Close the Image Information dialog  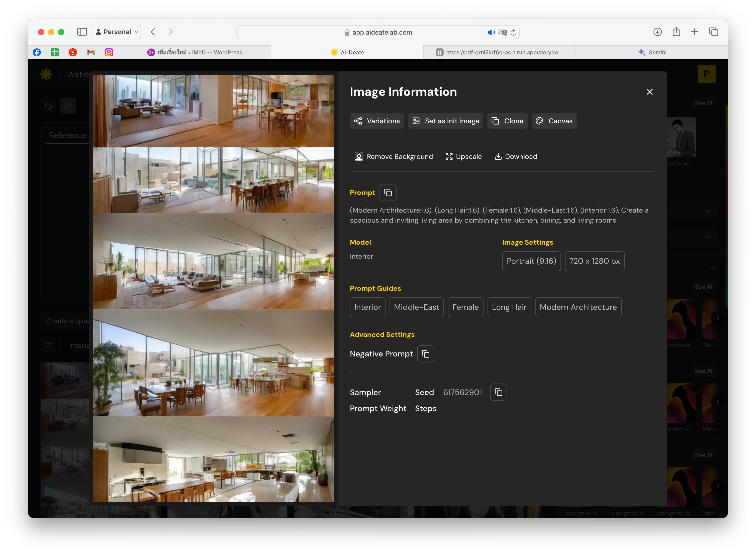[x=649, y=92]
